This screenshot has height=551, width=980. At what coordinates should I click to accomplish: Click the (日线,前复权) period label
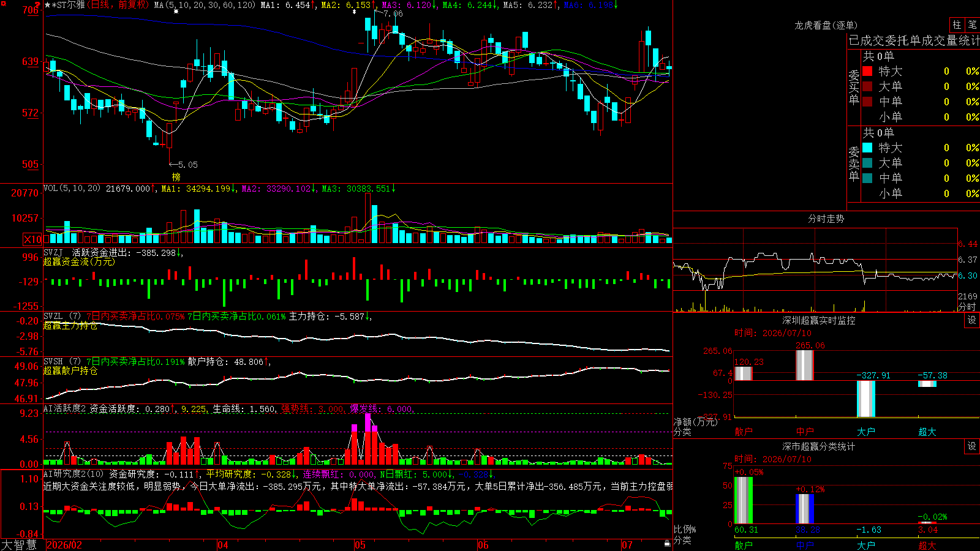(x=118, y=5)
